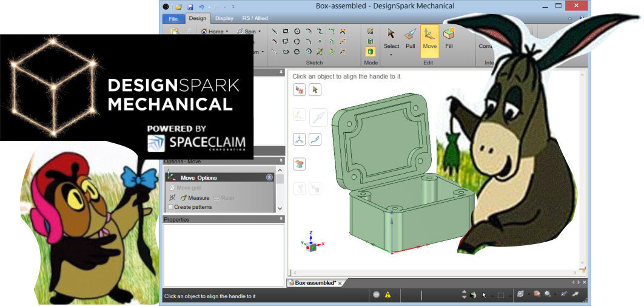Click the Undo arrow icon

point(201,7)
